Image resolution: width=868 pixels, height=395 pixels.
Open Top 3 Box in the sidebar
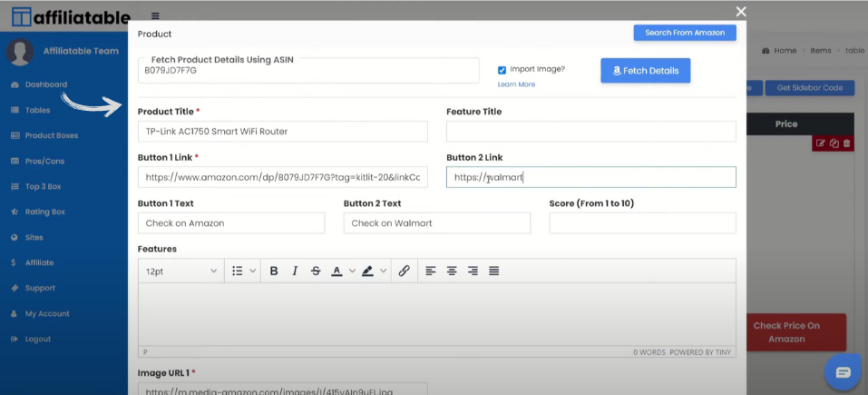(43, 187)
